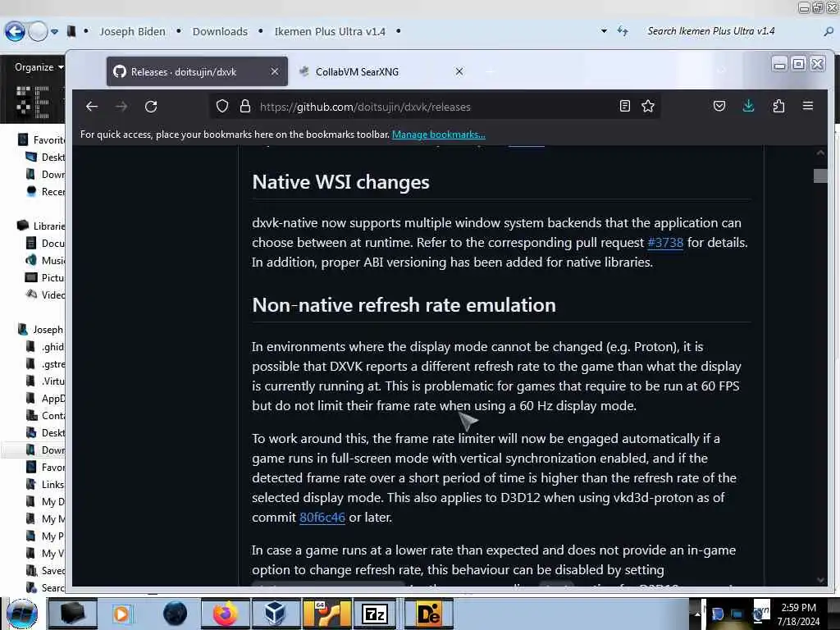Select Ikemen Plus Ultra v1.4 breadcrumb
This screenshot has width=840, height=630.
coord(330,32)
